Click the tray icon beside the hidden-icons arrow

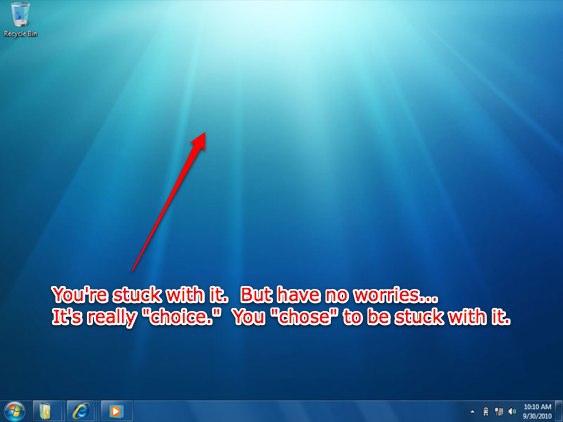click(x=486, y=412)
